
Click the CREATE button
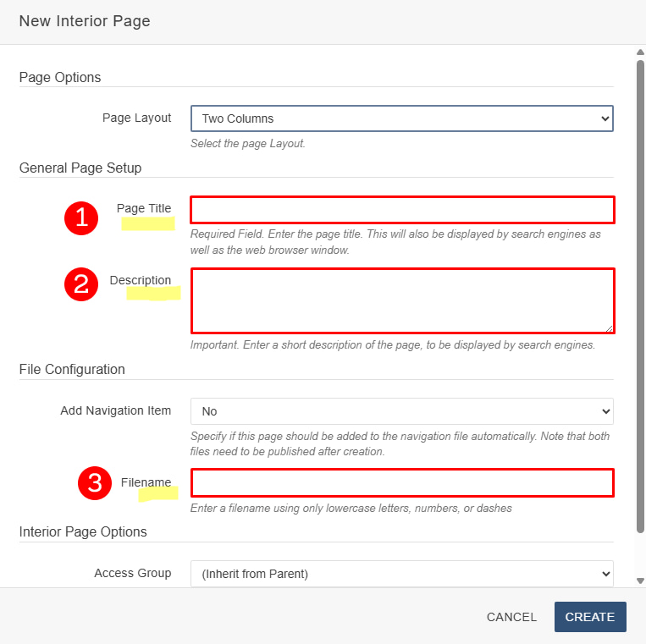point(589,617)
